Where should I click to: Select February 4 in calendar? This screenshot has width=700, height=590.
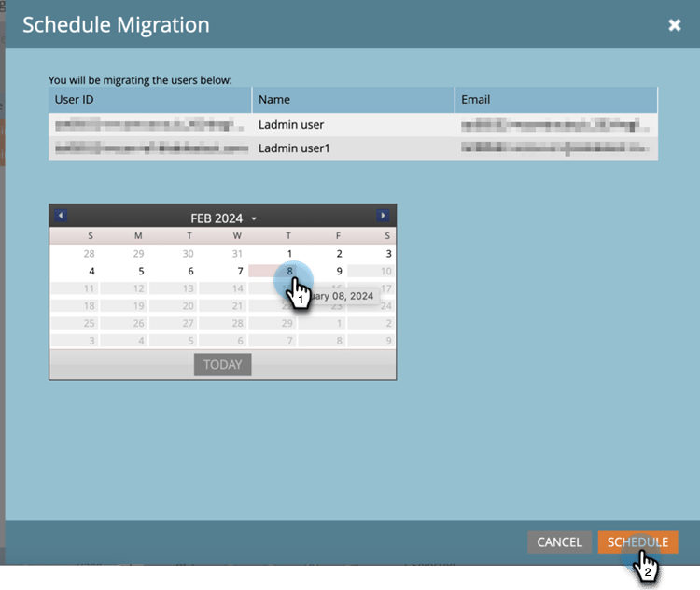pos(74,271)
